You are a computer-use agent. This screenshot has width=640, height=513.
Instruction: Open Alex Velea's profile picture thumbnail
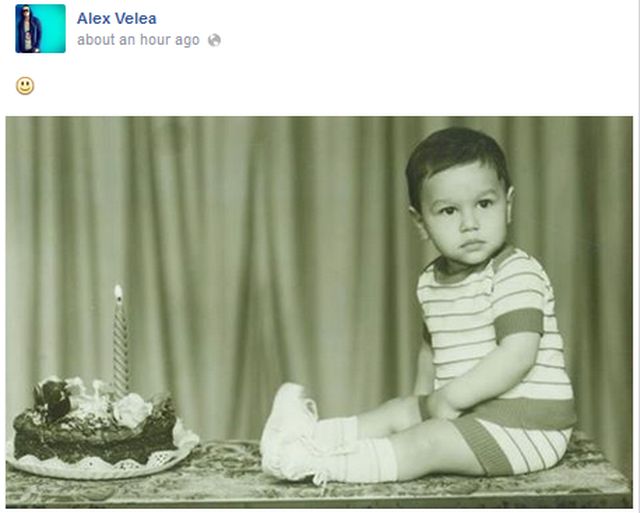(x=40, y=29)
